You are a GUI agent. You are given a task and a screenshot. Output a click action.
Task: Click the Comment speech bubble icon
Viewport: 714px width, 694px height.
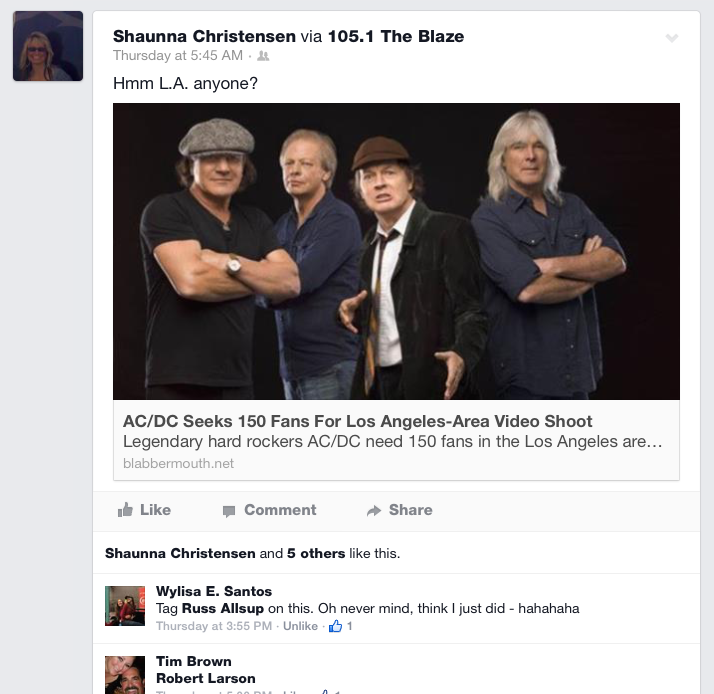pos(229,511)
